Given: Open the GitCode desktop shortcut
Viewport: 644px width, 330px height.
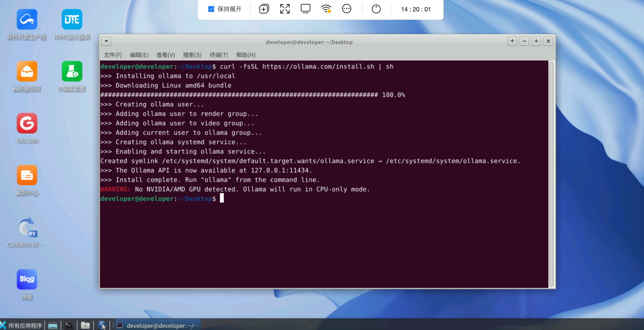Looking at the screenshot, I should coord(27,123).
